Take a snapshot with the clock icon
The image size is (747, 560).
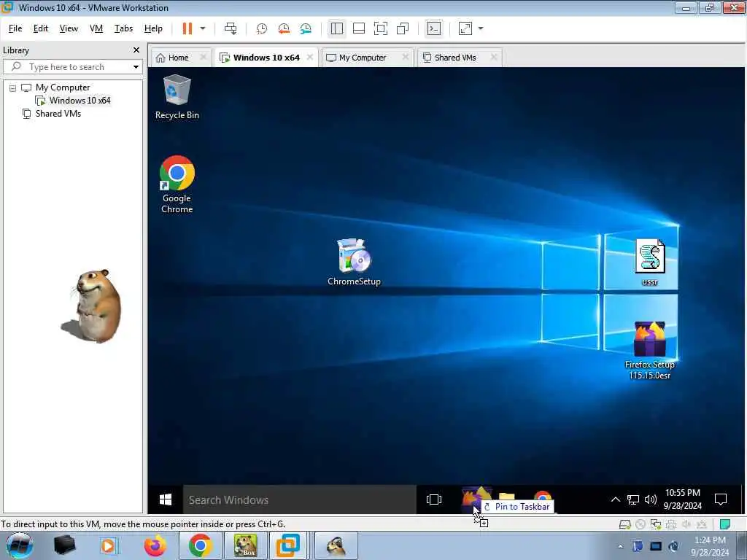262,28
